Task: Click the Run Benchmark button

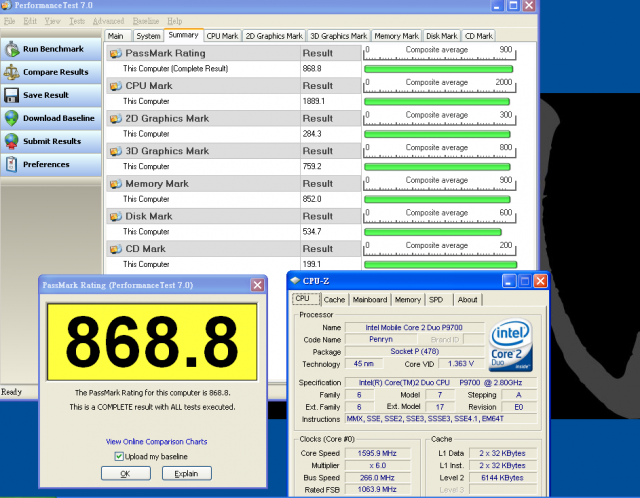Action: coord(51,49)
